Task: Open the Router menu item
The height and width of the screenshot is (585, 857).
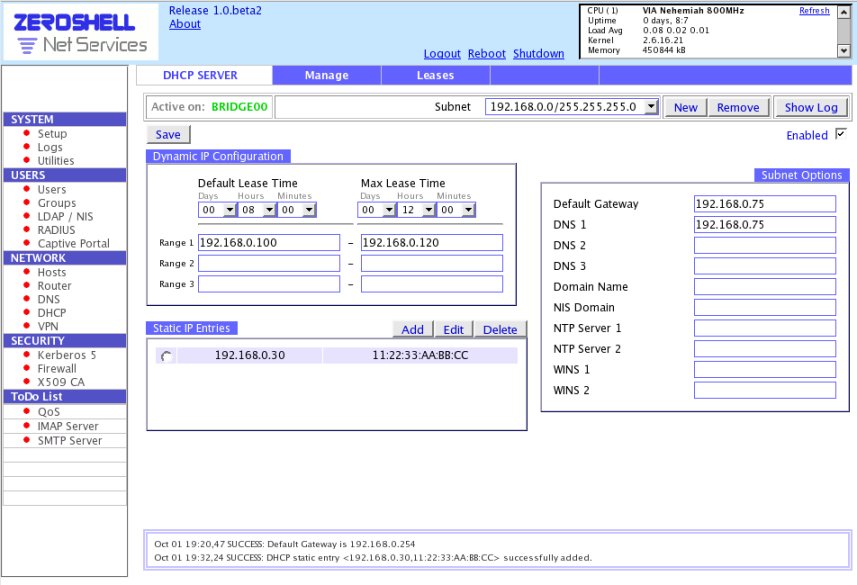Action: point(54,286)
